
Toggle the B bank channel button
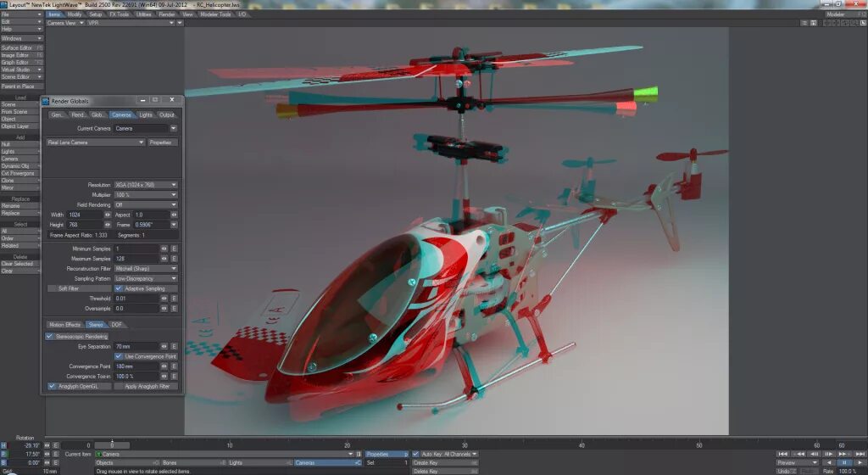pos(3,463)
